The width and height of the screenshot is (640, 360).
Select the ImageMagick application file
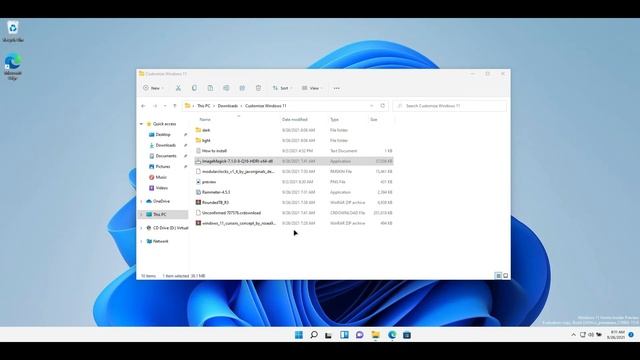[x=294, y=161]
